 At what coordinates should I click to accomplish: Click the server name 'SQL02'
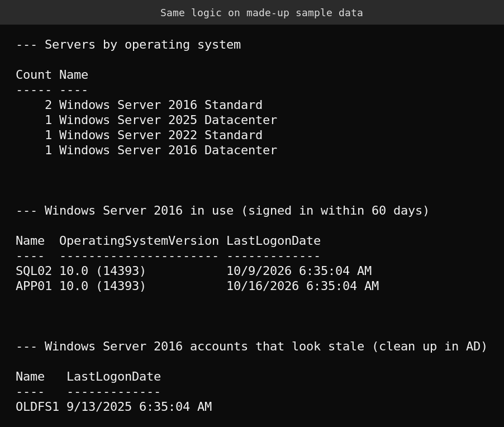click(x=34, y=271)
